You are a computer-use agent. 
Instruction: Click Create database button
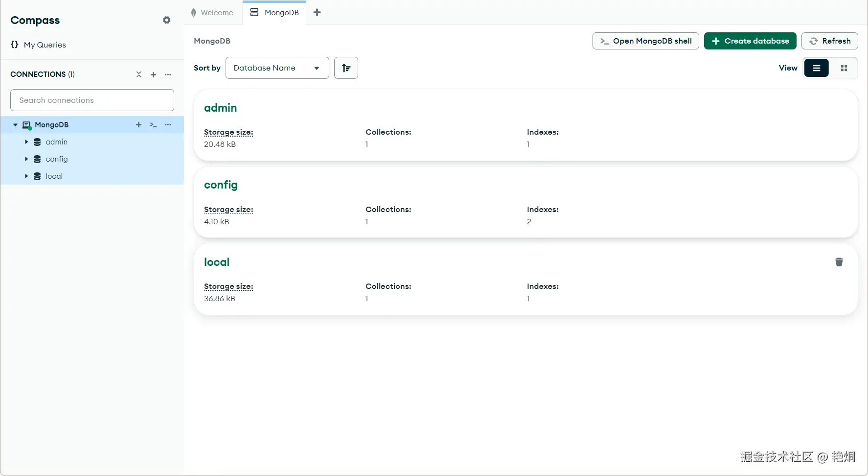(x=750, y=41)
